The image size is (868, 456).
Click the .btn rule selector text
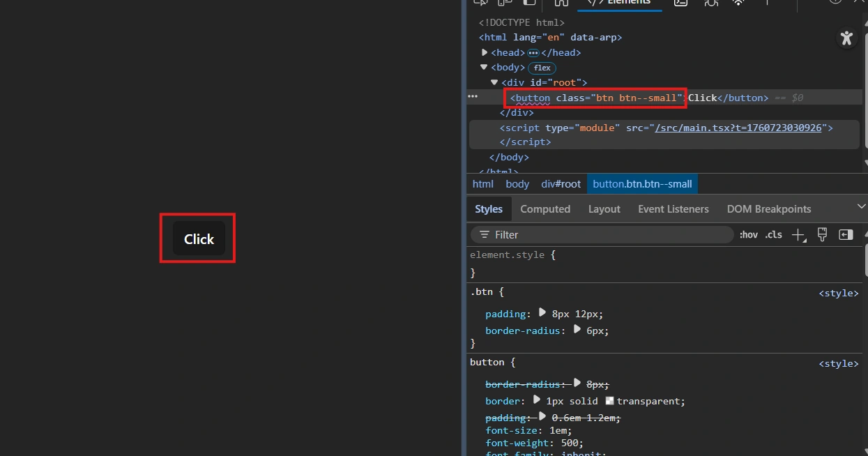click(x=480, y=292)
